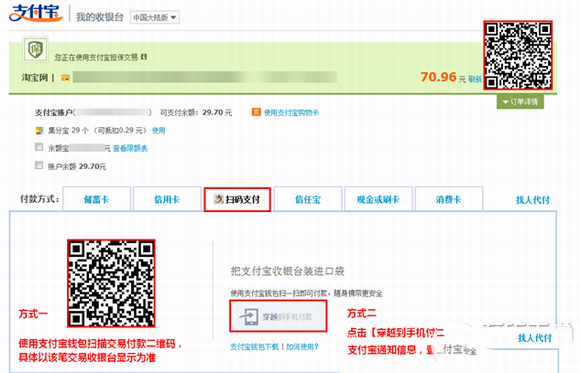Click the small info icon after 担保交易

(x=144, y=57)
